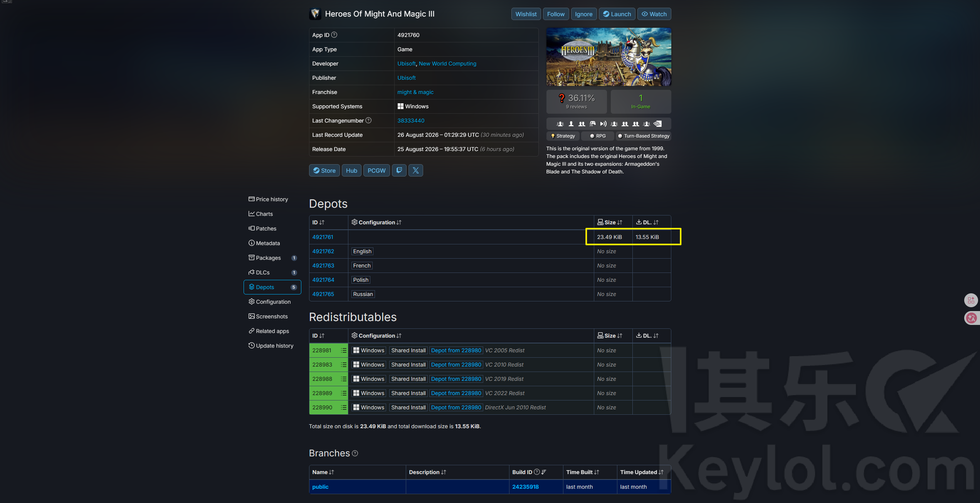
Task: Click the floating translate icon at right edge
Action: [x=971, y=318]
